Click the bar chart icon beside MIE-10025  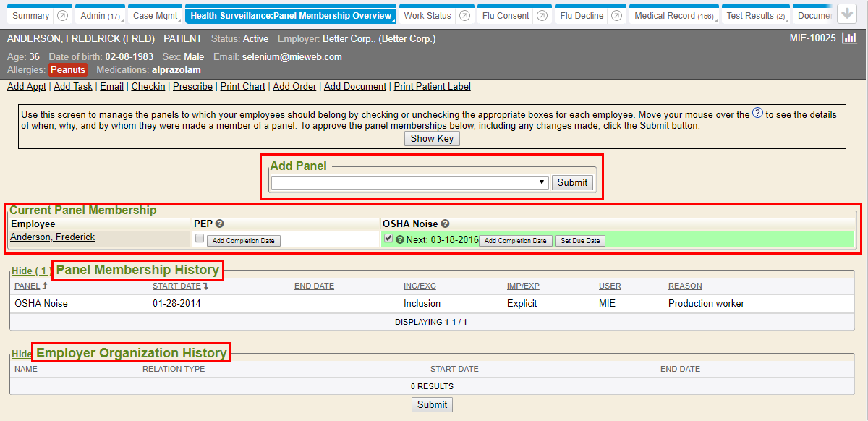tap(849, 38)
